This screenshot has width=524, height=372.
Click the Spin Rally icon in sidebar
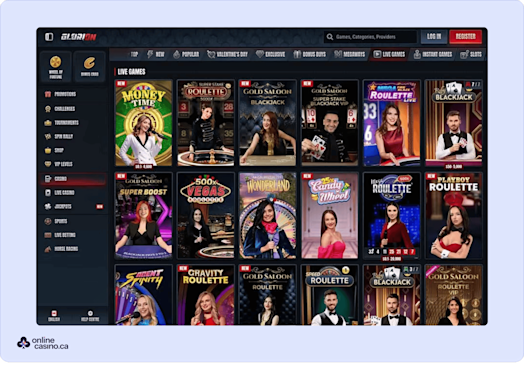tap(48, 136)
